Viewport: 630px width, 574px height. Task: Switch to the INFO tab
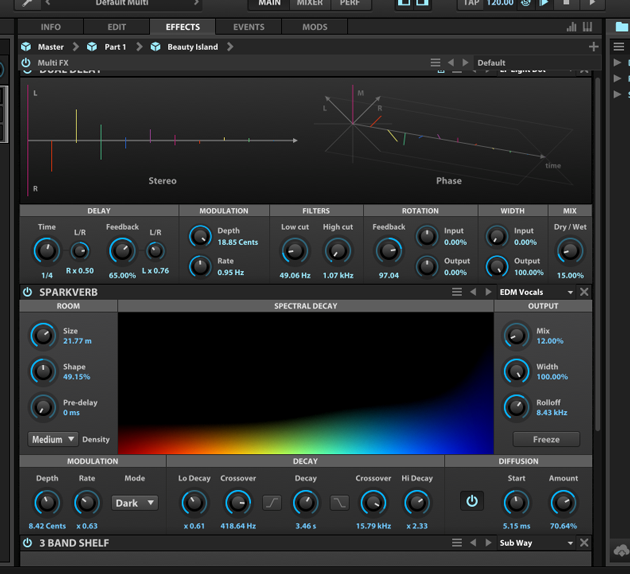(51, 27)
